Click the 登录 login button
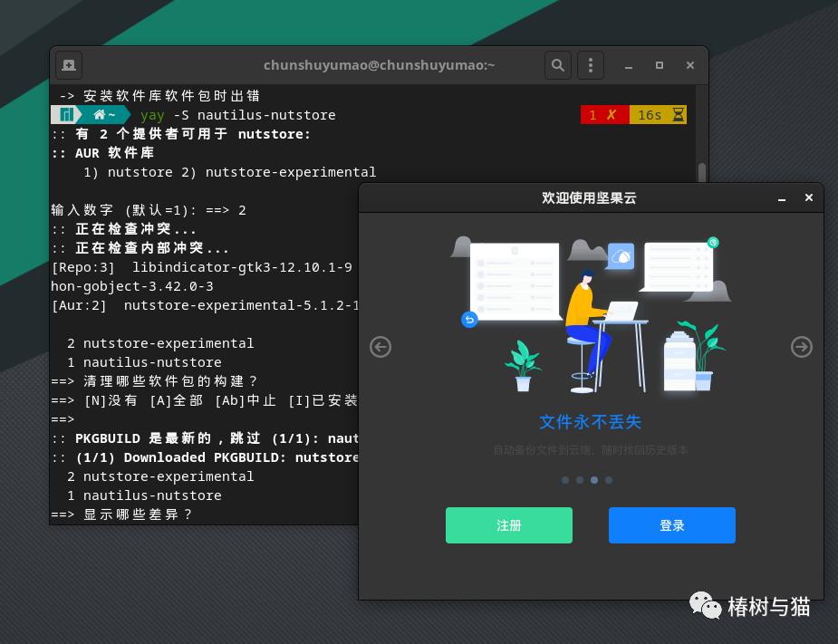The width and height of the screenshot is (838, 644). [x=672, y=525]
